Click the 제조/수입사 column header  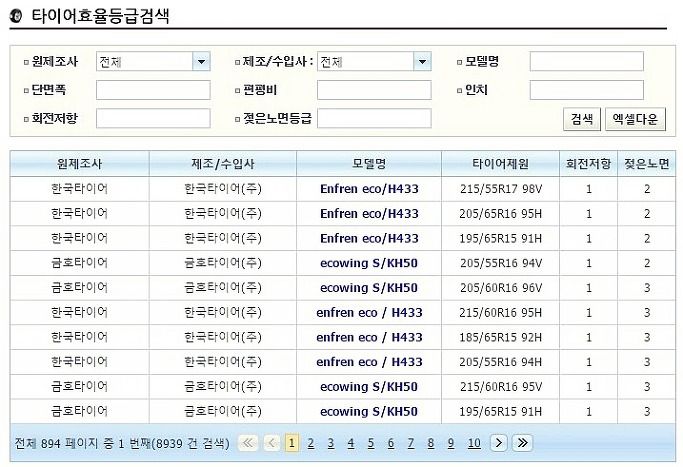tap(223, 164)
